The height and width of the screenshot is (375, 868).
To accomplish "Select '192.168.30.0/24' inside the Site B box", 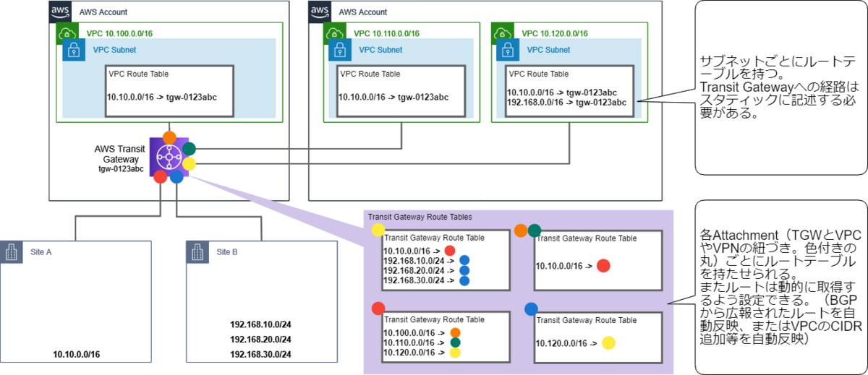I will coord(260,355).
